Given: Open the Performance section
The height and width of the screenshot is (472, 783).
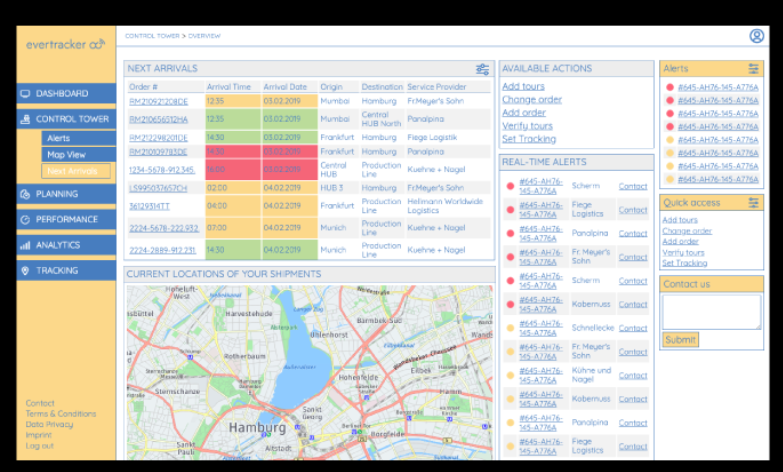Looking at the screenshot, I should (x=66, y=219).
